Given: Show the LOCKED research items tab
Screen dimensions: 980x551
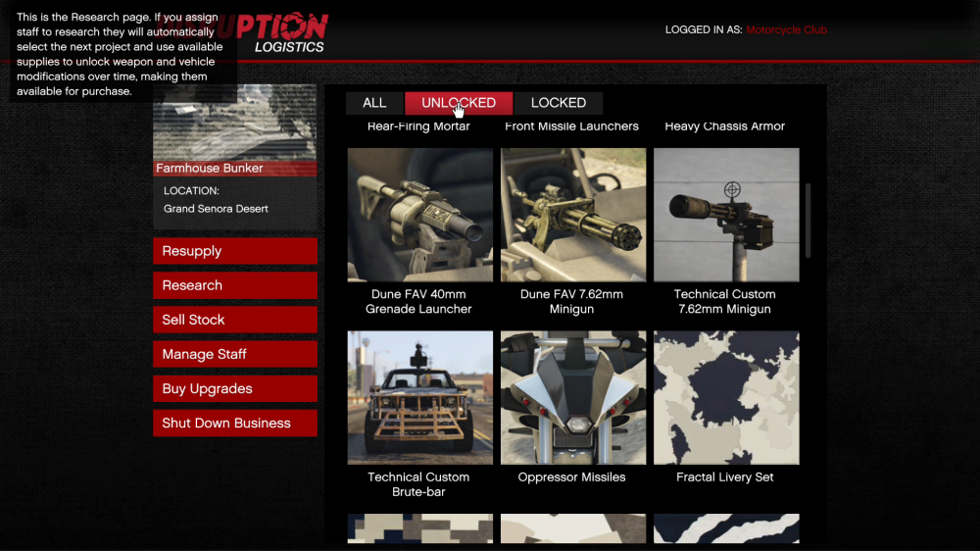Looking at the screenshot, I should [x=558, y=103].
